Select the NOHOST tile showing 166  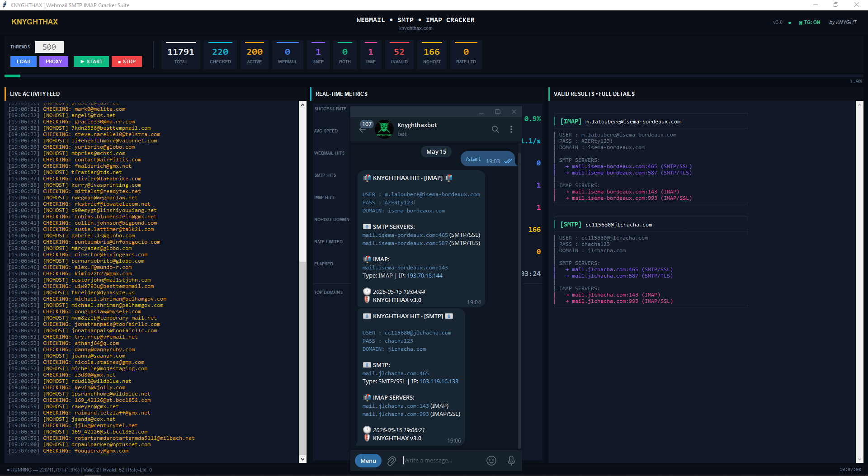point(432,55)
